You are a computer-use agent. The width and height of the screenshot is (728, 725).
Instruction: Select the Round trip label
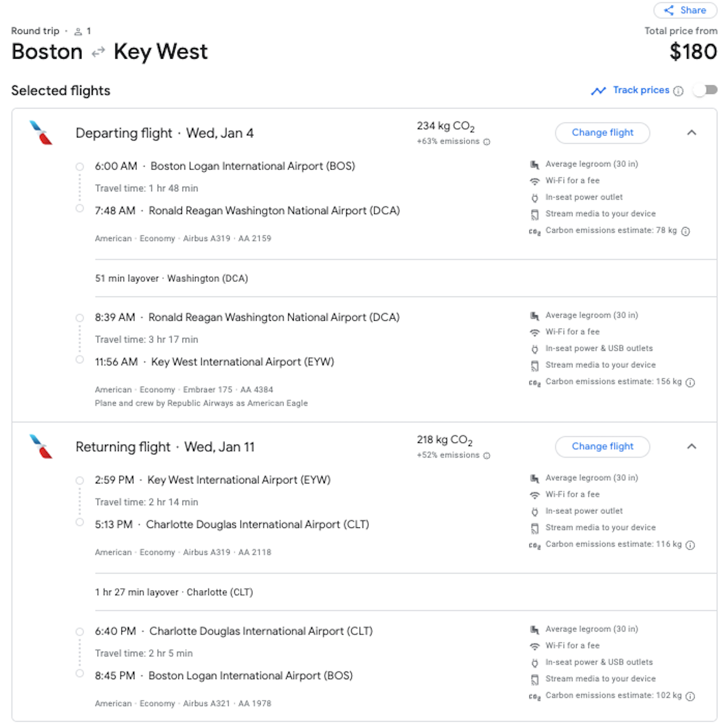pyautogui.click(x=35, y=31)
